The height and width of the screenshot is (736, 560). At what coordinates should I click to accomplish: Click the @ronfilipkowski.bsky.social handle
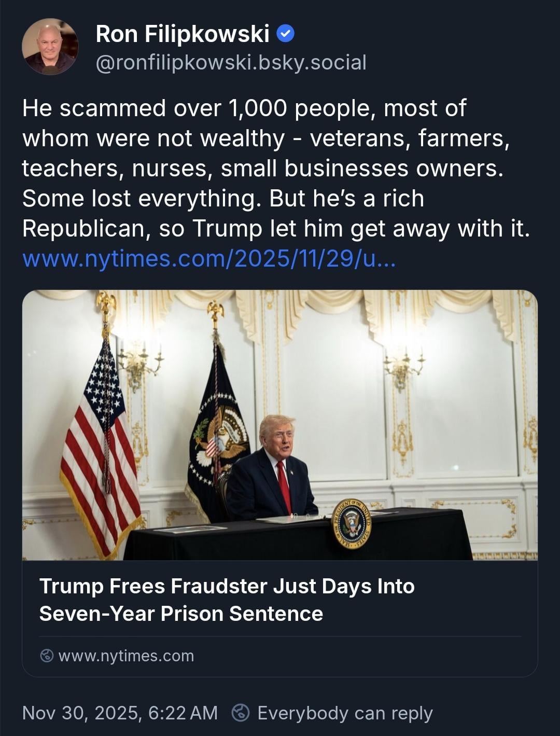(231, 62)
